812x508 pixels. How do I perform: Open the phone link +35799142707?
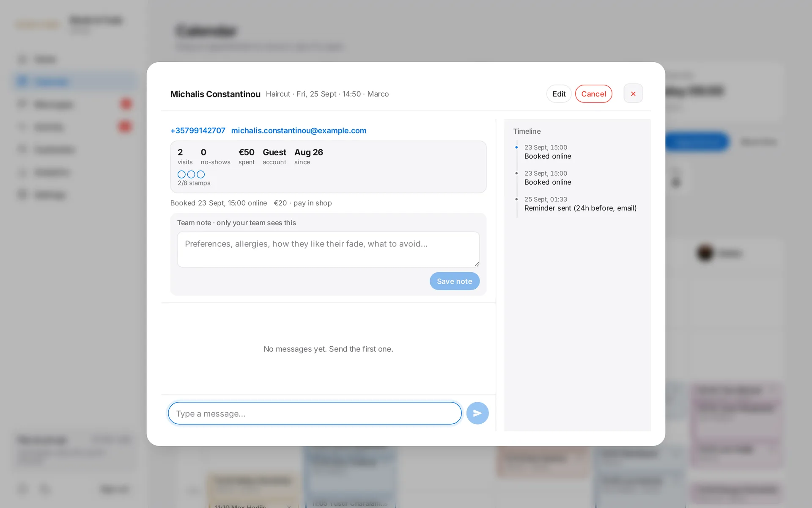(198, 130)
